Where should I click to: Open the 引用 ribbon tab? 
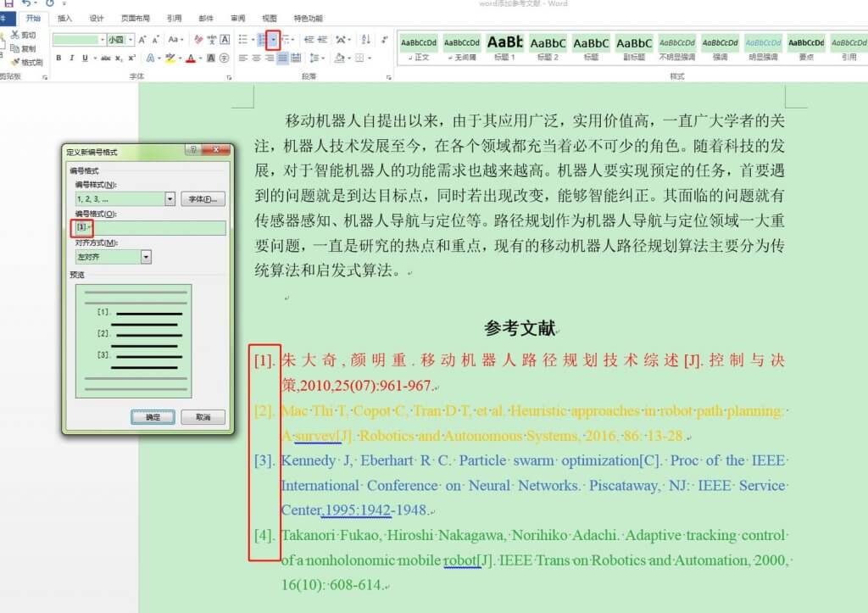pyautogui.click(x=174, y=18)
